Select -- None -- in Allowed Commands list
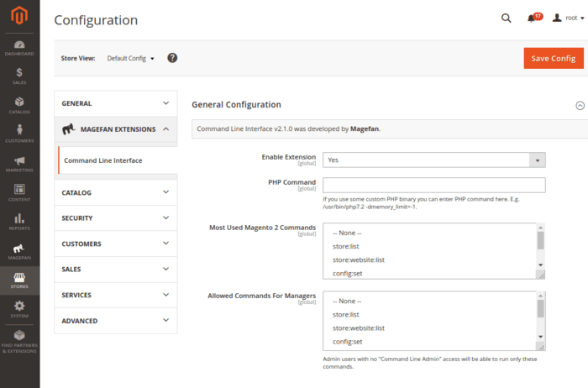Viewport: 588px width, 388px height. (430, 301)
